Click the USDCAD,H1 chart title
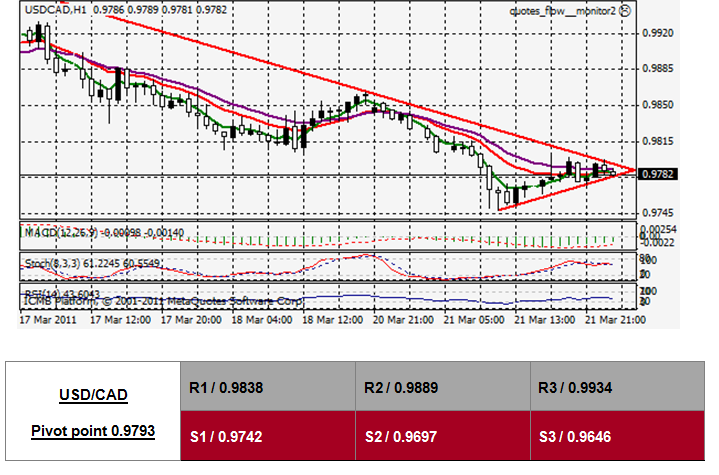This screenshot has height=475, width=719. [x=47, y=8]
